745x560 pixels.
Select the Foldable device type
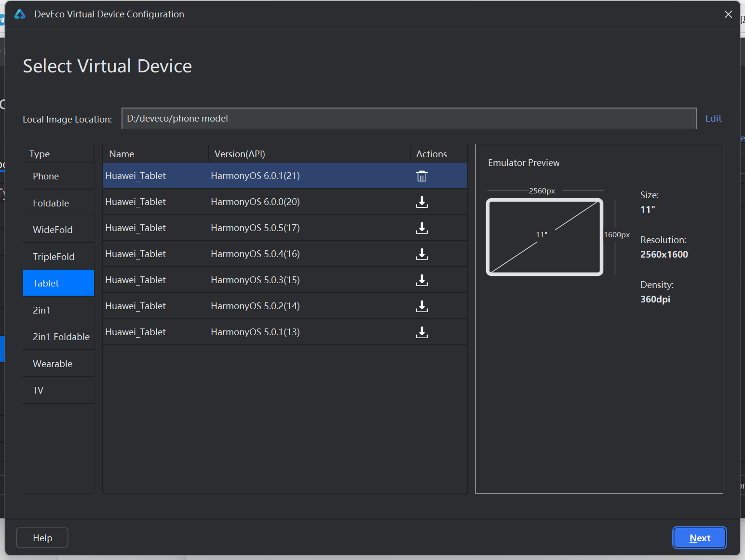tap(58, 203)
